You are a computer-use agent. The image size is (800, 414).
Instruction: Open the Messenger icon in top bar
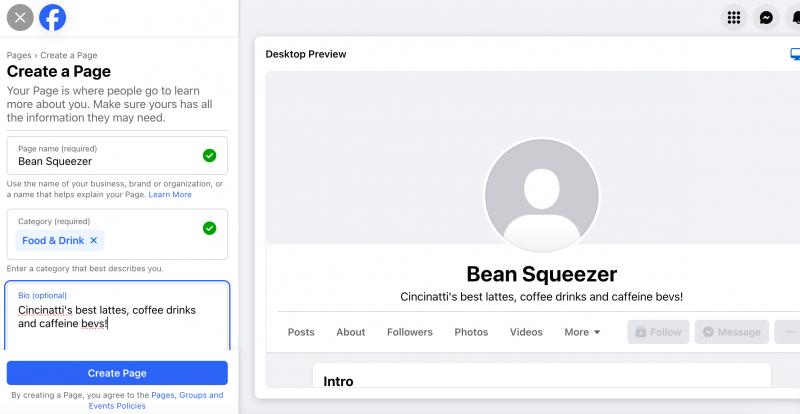pos(766,18)
